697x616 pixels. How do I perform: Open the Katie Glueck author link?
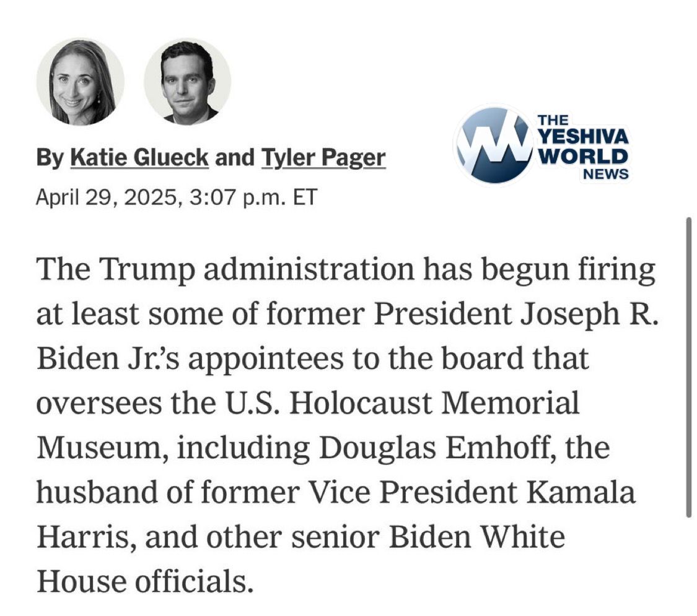pyautogui.click(x=139, y=158)
